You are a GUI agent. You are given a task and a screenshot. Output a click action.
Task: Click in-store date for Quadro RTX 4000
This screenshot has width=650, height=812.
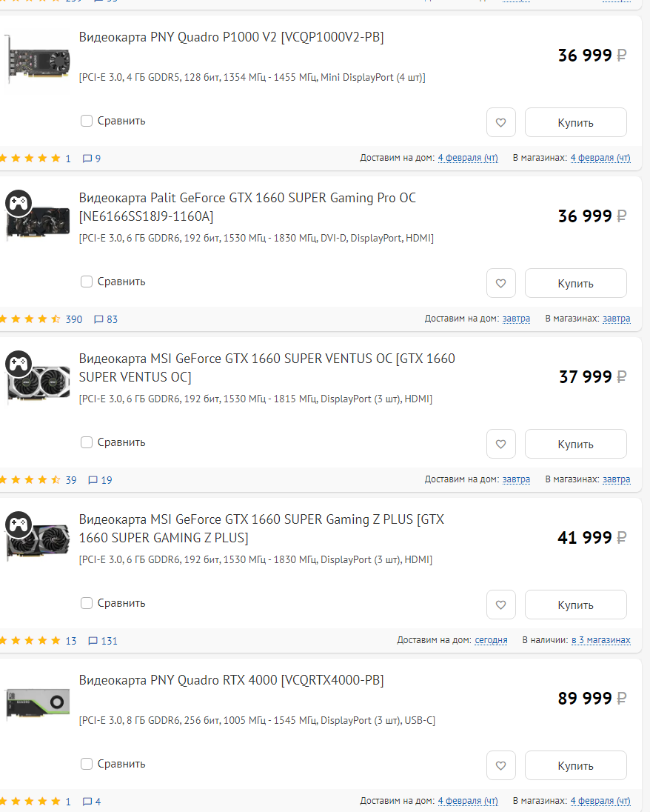pos(600,801)
